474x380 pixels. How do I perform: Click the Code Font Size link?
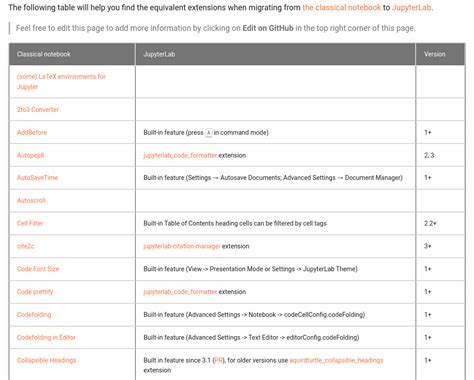click(38, 269)
